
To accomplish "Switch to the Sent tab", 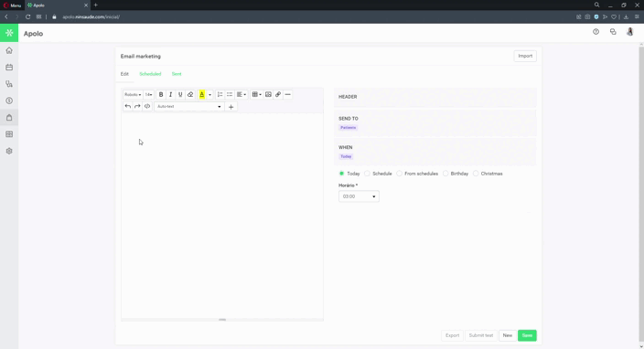I will pos(177,74).
